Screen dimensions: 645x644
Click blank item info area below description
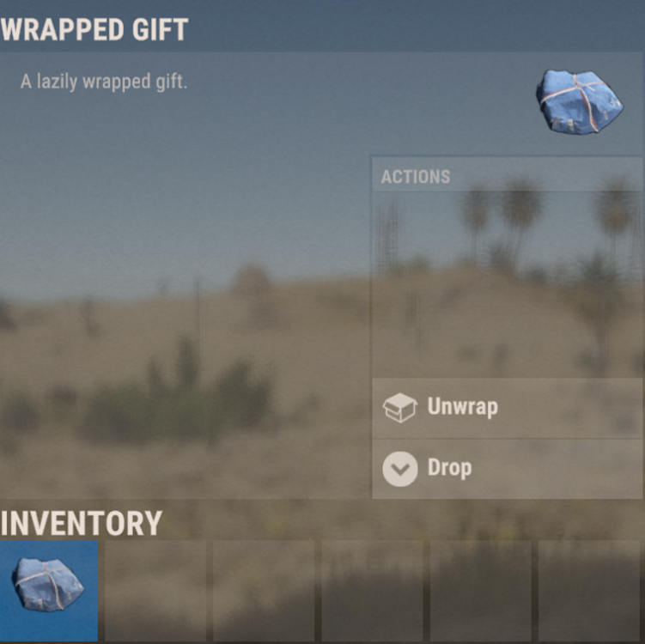coord(186,288)
